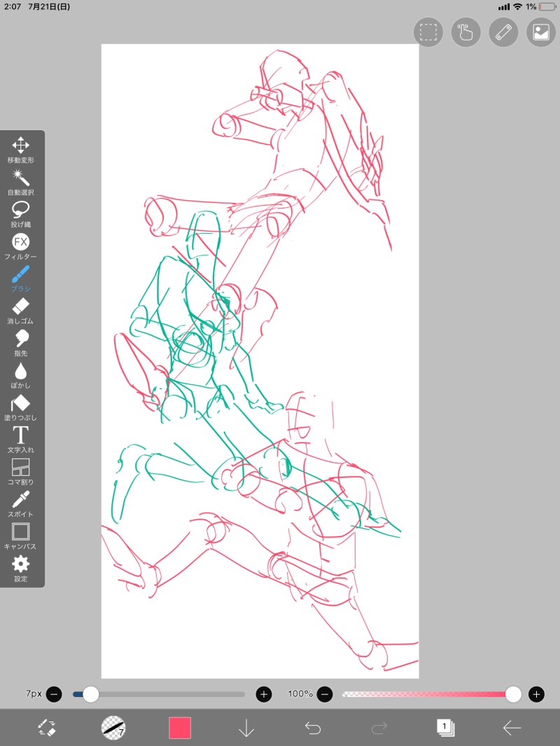Tap the clock time 2:07
The height and width of the screenshot is (746, 560).
(x=13, y=7)
